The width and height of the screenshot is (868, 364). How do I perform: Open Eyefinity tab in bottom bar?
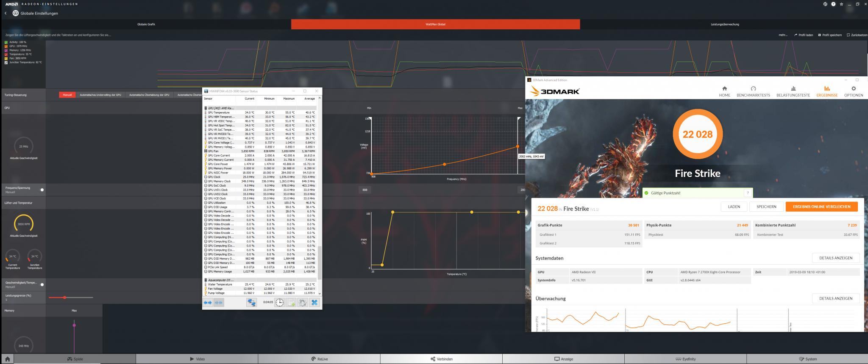(685, 359)
